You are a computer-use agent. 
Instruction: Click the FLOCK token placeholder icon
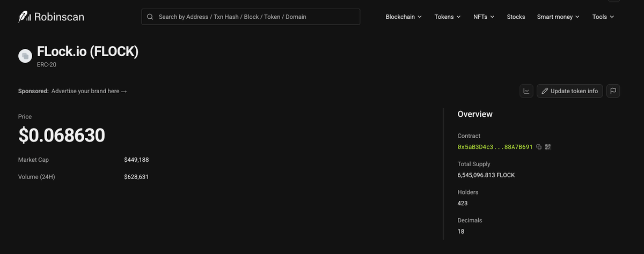(25, 56)
